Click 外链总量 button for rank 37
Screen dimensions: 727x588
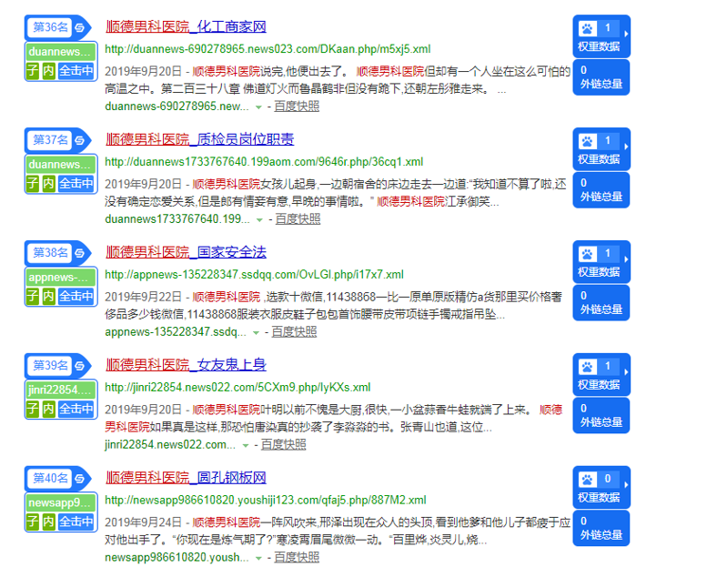click(x=601, y=190)
